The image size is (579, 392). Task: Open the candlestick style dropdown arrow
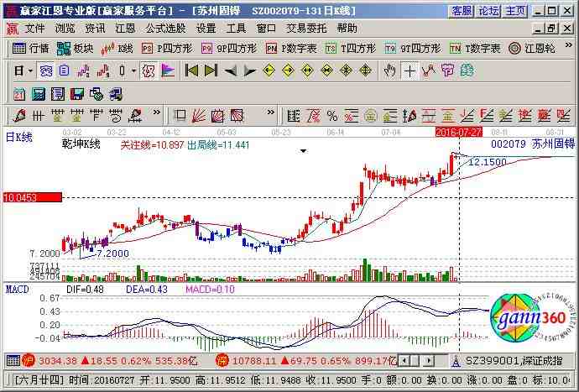click(x=133, y=71)
